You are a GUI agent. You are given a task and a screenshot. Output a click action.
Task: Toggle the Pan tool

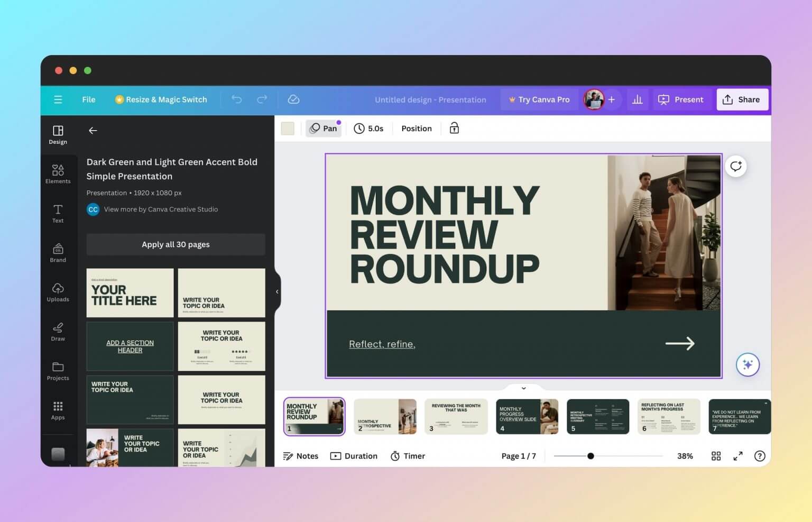[x=324, y=128]
